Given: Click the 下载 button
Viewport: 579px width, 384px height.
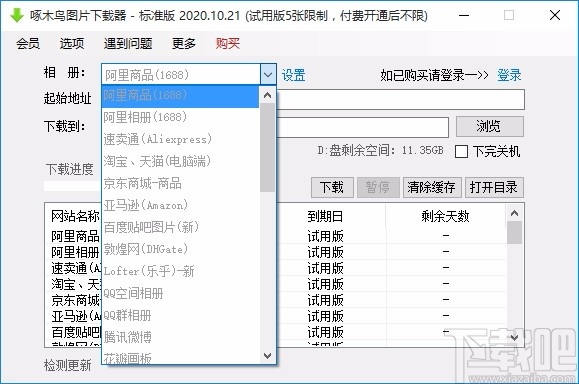Looking at the screenshot, I should (332, 187).
